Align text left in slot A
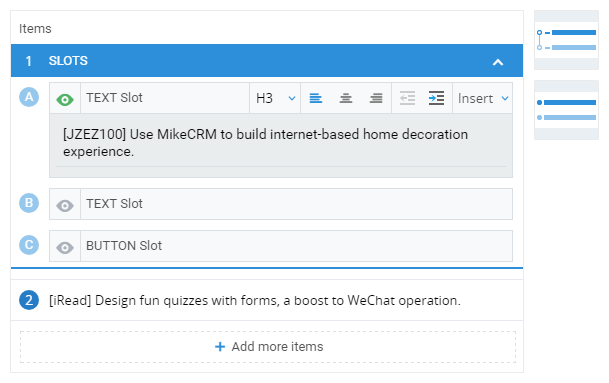Screen dimensions: 609x383 pos(315,98)
